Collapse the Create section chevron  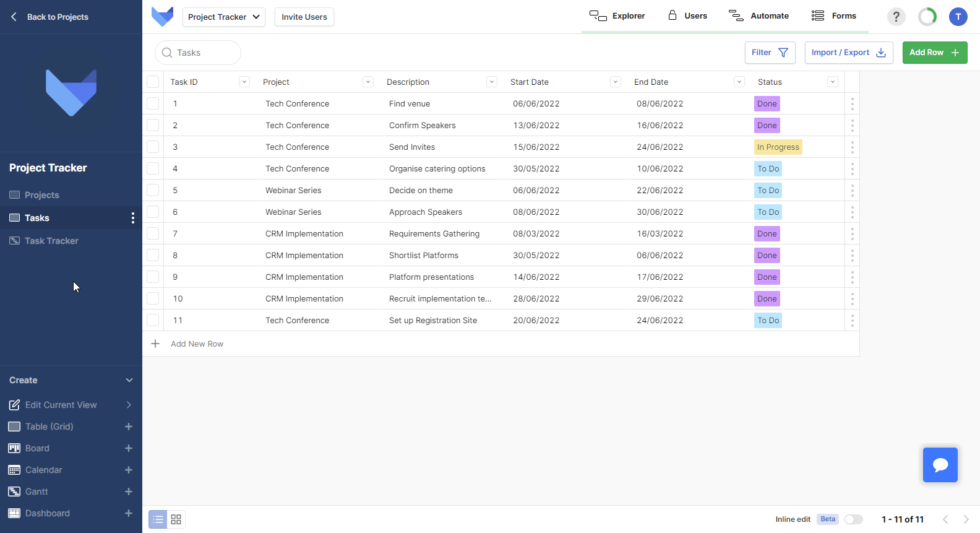coord(129,380)
